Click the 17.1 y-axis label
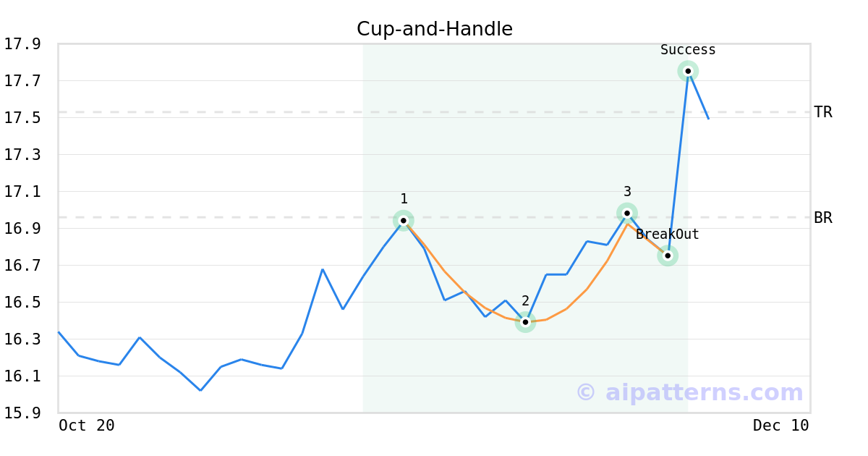The height and width of the screenshot is (456, 868). coord(22,192)
